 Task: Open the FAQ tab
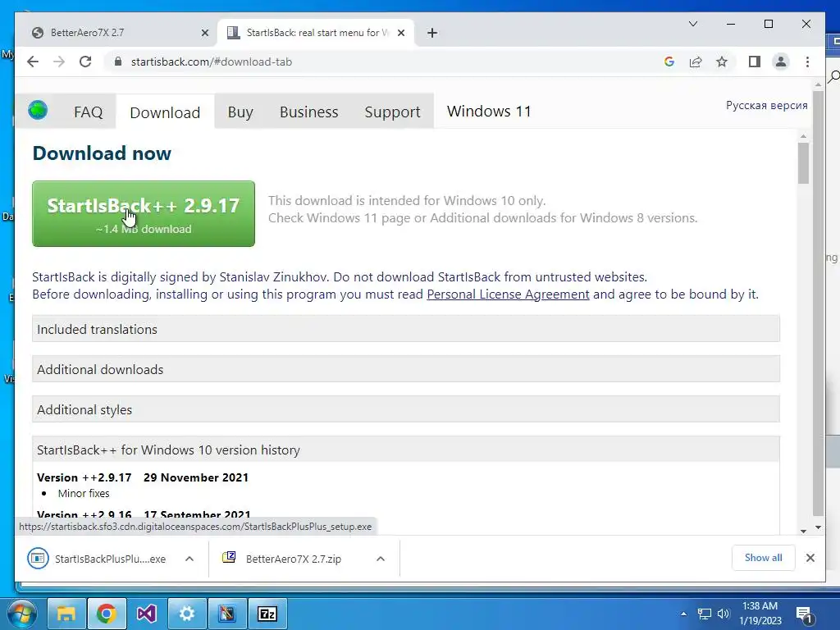(89, 112)
